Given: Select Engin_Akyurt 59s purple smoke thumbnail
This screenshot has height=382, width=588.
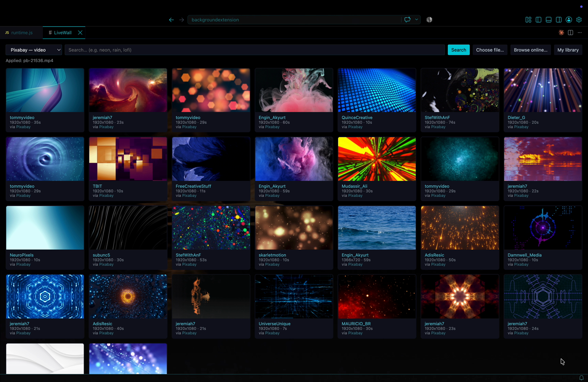Looking at the screenshot, I should (294, 159).
